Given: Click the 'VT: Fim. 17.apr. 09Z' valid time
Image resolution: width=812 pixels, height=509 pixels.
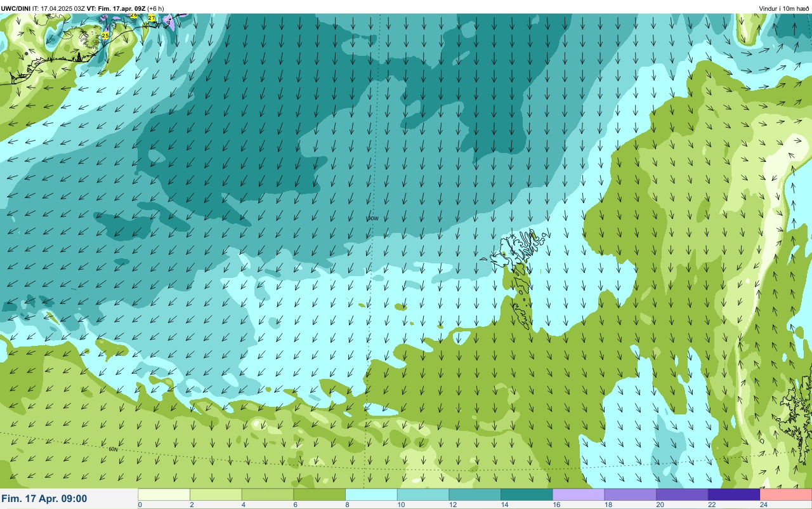Looking at the screenshot, I should (116, 8).
